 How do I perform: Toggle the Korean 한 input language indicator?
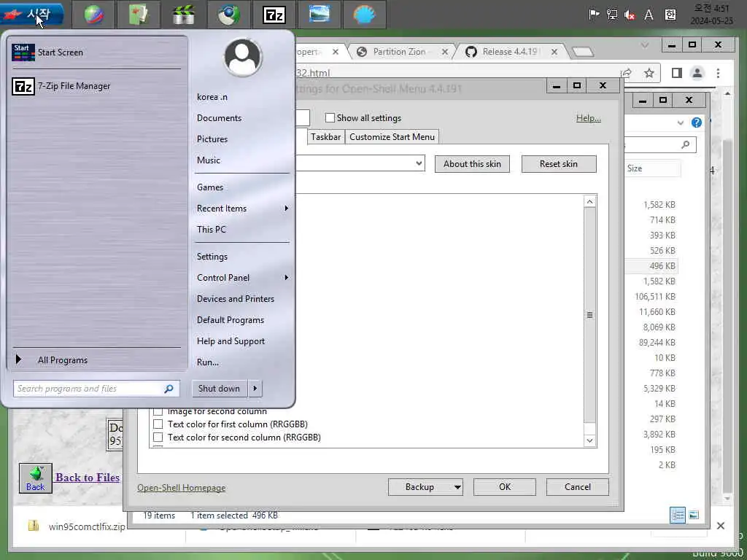coord(670,15)
